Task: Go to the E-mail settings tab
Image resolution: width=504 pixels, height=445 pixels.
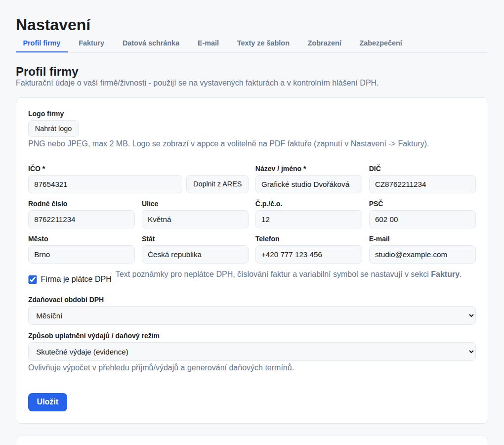Action: (x=208, y=43)
